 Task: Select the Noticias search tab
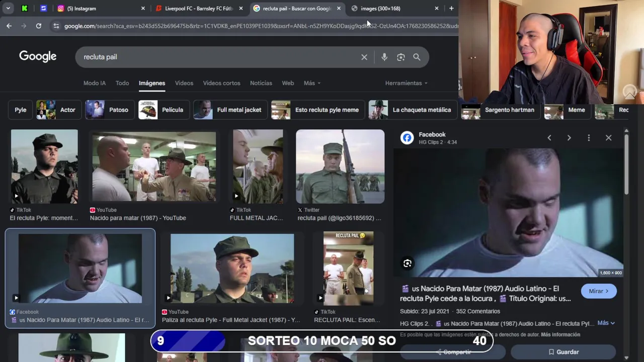(261, 83)
